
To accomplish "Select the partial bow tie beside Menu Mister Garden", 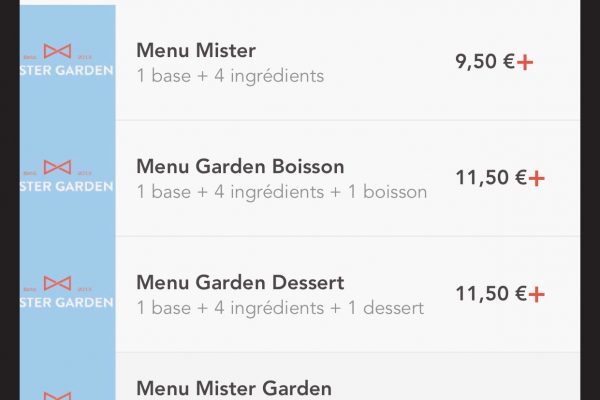I will pyautogui.click(x=57, y=396).
